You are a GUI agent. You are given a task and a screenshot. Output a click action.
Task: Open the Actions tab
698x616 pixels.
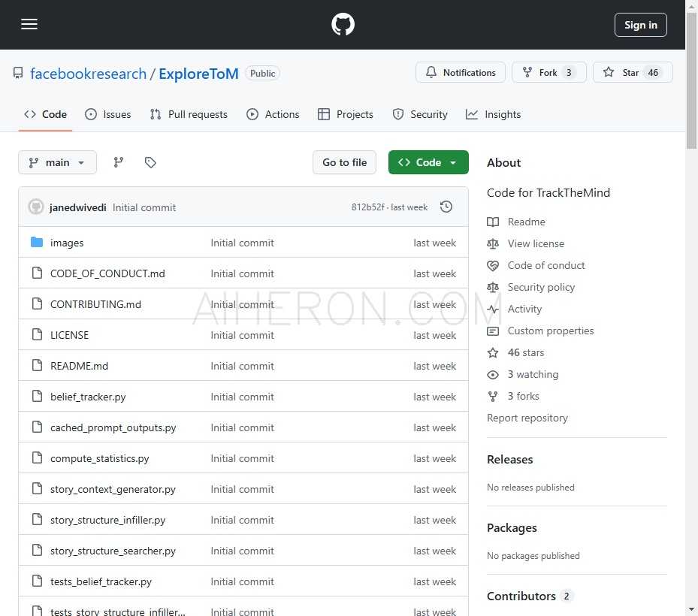click(x=273, y=114)
